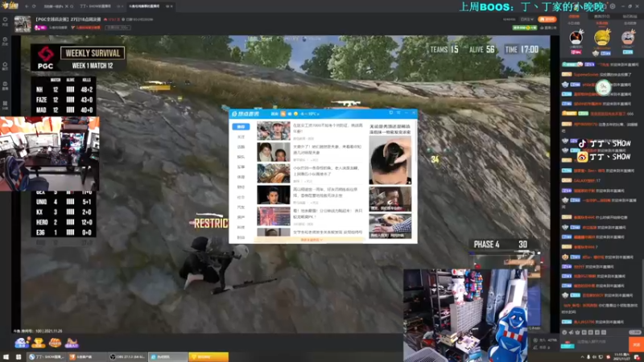This screenshot has height=362, width=644.
Task: Close the active PGC live room tab
Action: 171,6
